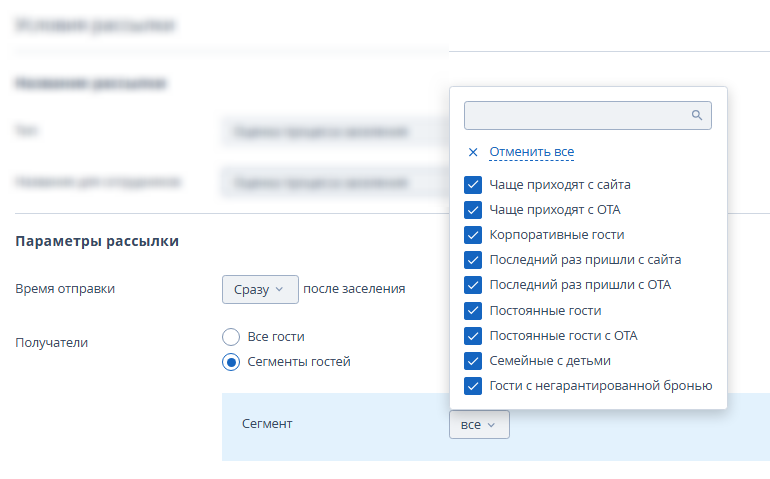Uncheck Чаще приходят с ОТА
770x479 pixels.
473,210
